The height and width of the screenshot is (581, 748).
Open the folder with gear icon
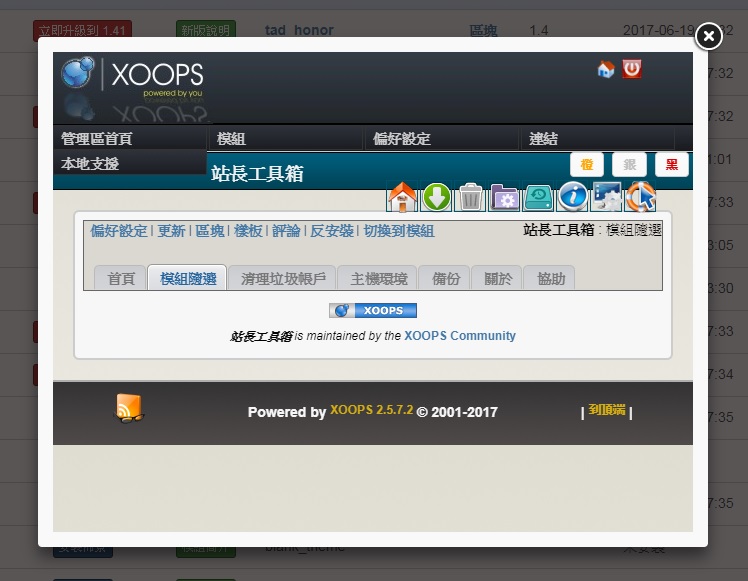(504, 196)
